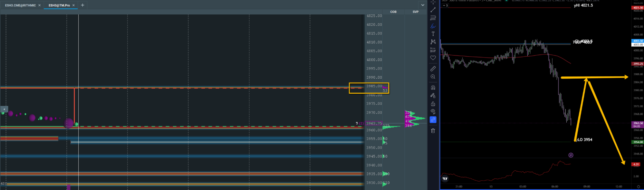The height and width of the screenshot is (190, 644).
Task: Open the Fibonacci retracement tool
Action: coord(433,18)
